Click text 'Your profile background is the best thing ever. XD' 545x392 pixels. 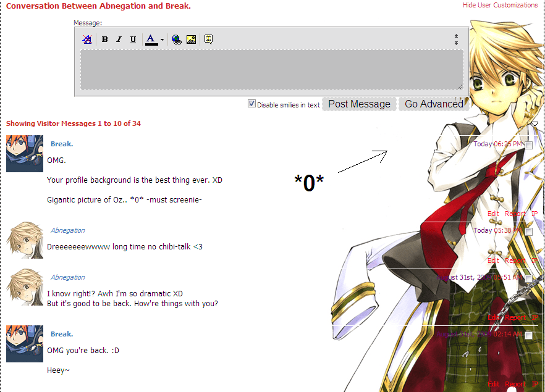click(135, 180)
